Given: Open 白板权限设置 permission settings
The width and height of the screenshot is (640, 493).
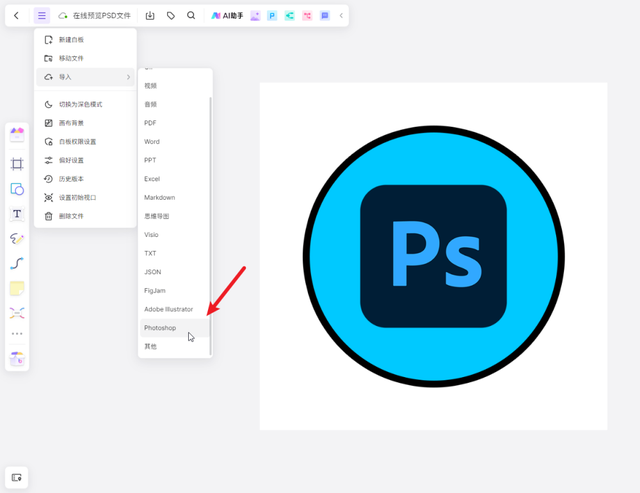Looking at the screenshot, I should point(85,142).
